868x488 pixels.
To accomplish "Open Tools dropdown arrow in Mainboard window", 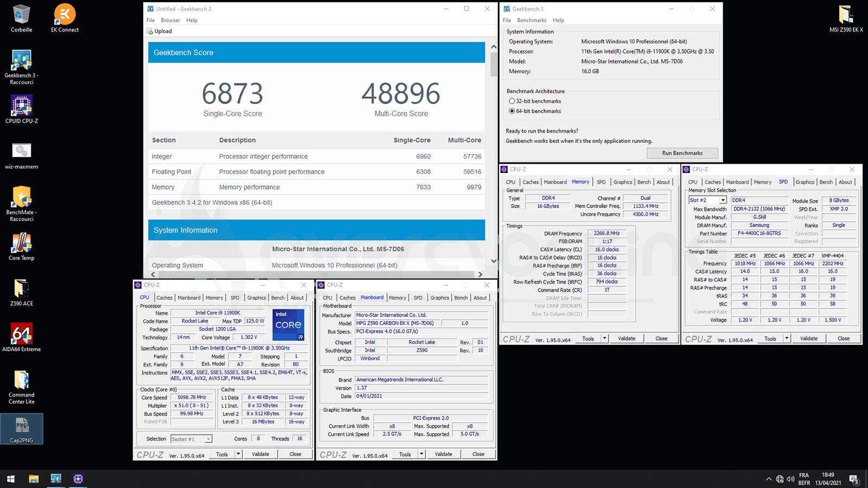I will 422,454.
